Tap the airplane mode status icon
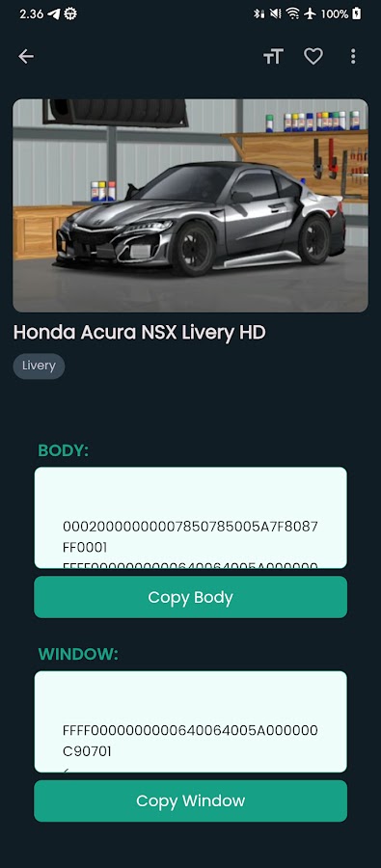The height and width of the screenshot is (868, 381). 311,14
